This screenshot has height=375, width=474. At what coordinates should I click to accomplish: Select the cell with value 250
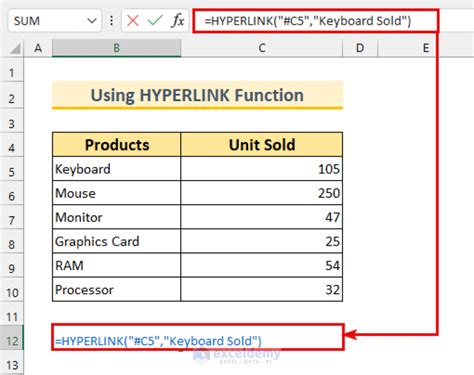point(262,193)
